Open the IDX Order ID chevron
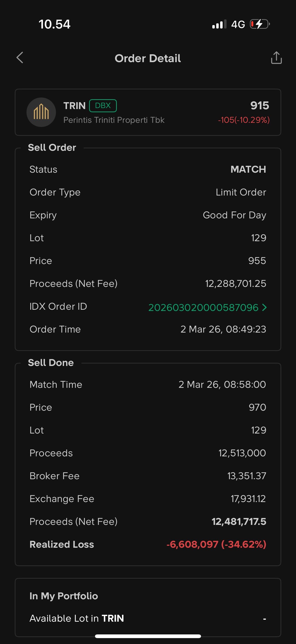 pyautogui.click(x=264, y=307)
